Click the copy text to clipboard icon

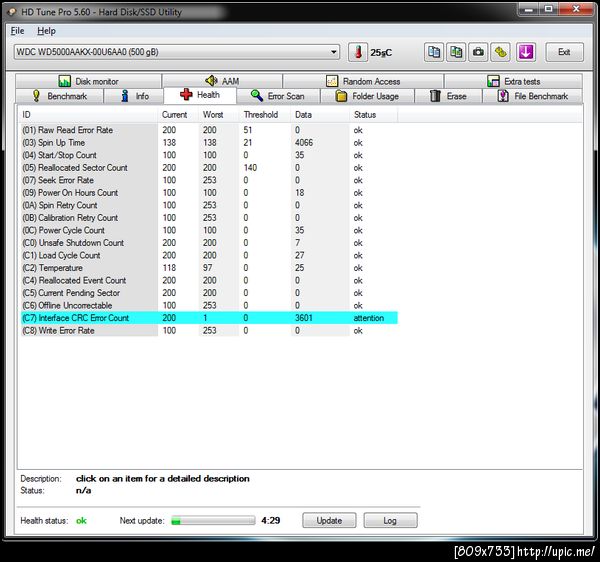(434, 52)
